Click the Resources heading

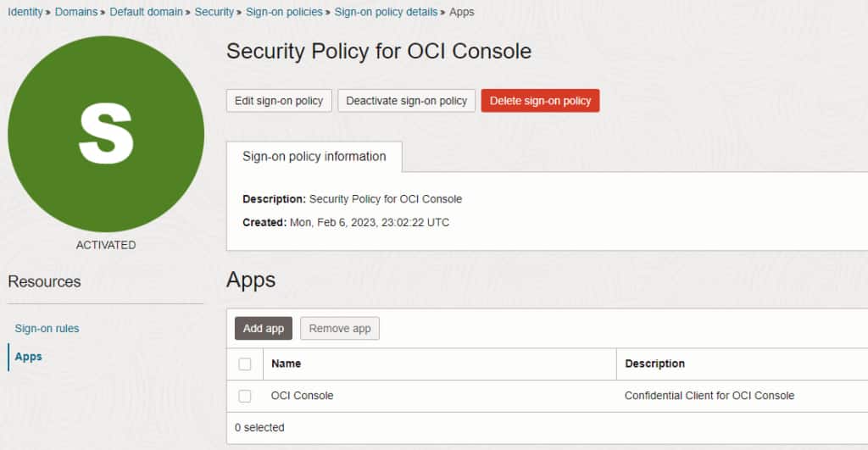click(44, 281)
